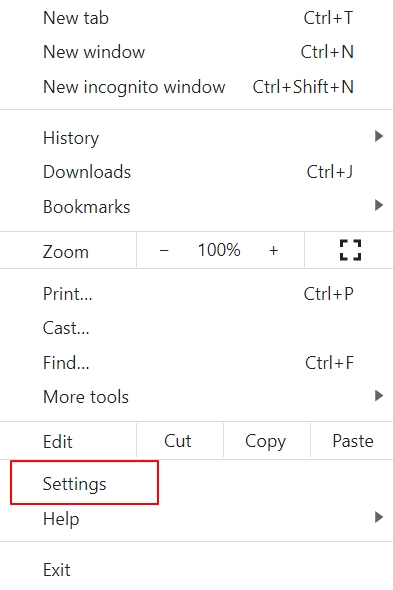Select Exit to quit Chrome
393x590 pixels.
196,570
